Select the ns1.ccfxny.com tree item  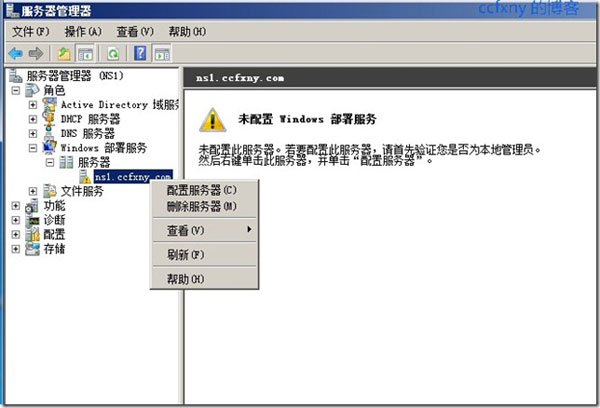133,177
